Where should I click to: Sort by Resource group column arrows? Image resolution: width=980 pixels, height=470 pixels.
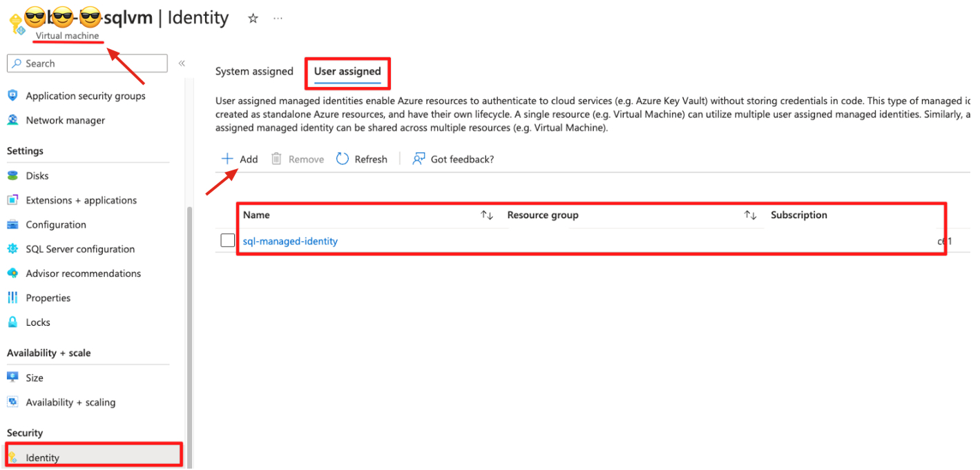click(x=750, y=215)
